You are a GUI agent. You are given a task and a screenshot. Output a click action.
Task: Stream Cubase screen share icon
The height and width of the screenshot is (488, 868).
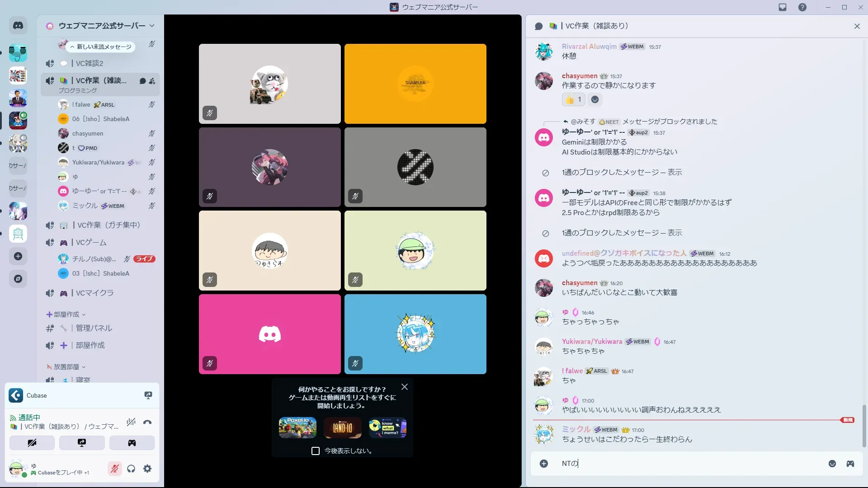[x=148, y=395]
